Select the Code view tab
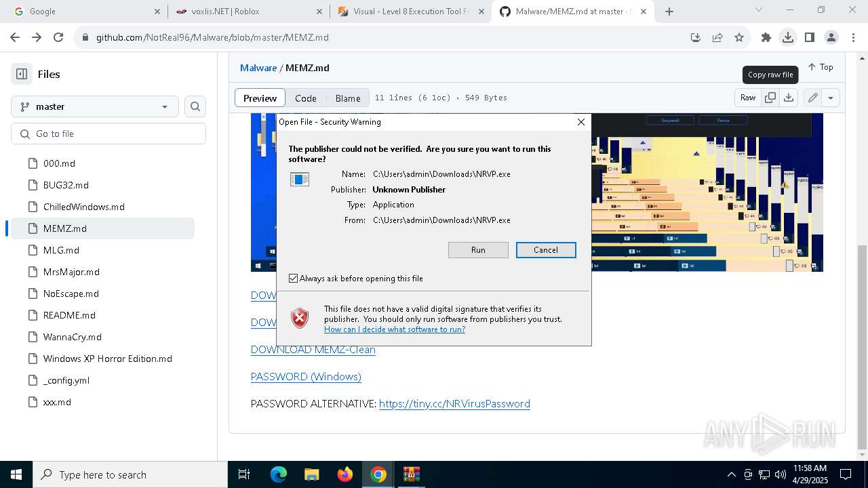Screen dimensions: 868x488 (306, 98)
